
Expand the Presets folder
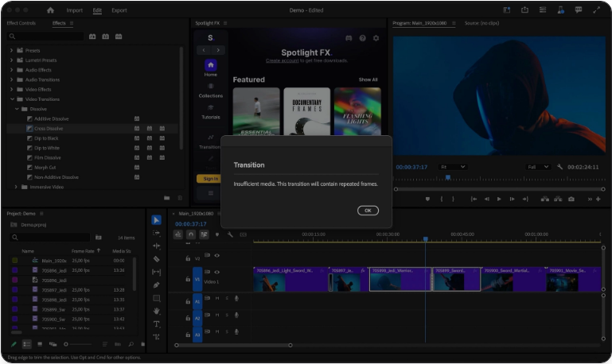tap(12, 50)
